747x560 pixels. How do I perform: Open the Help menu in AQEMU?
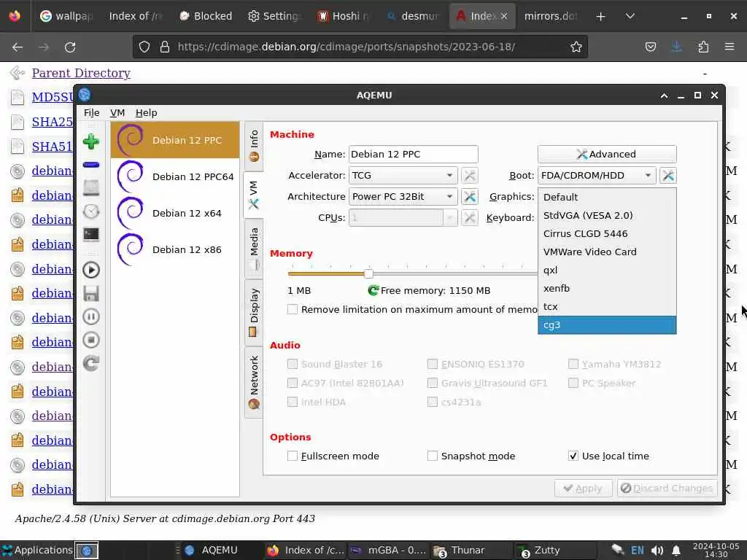pyautogui.click(x=146, y=113)
